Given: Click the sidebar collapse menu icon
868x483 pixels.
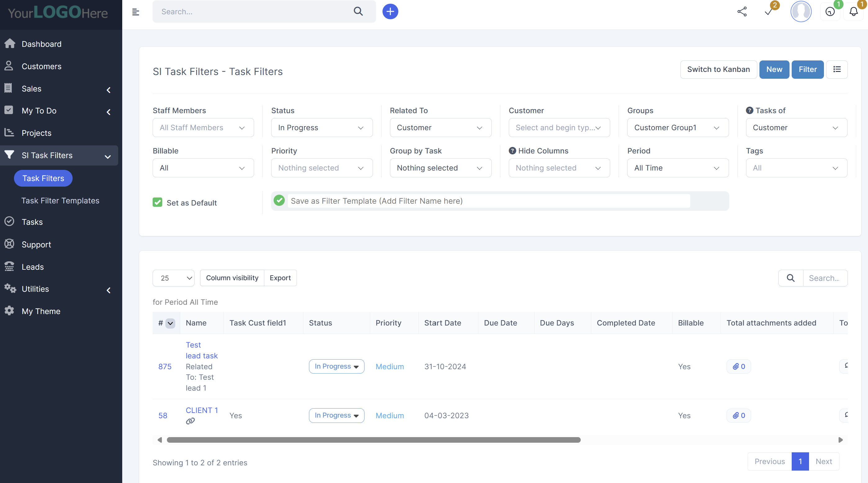Looking at the screenshot, I should coord(136,12).
